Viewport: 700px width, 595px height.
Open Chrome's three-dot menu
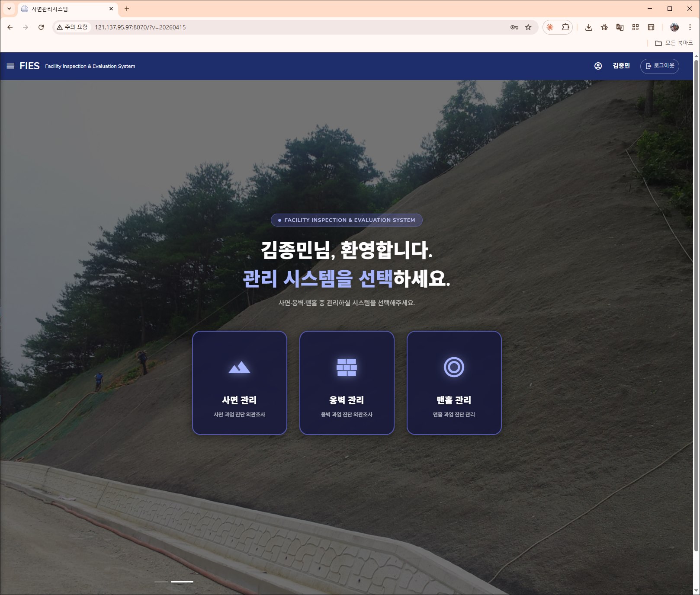(690, 27)
